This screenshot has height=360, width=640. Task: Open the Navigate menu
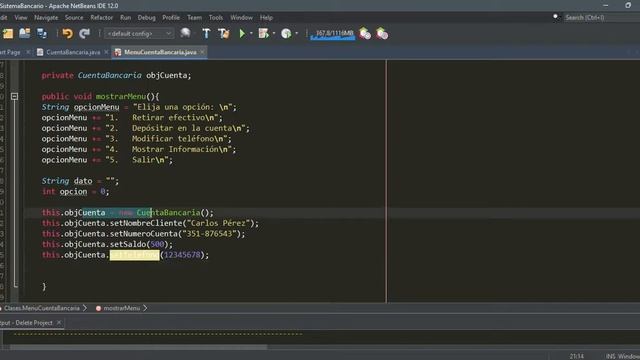click(46, 18)
